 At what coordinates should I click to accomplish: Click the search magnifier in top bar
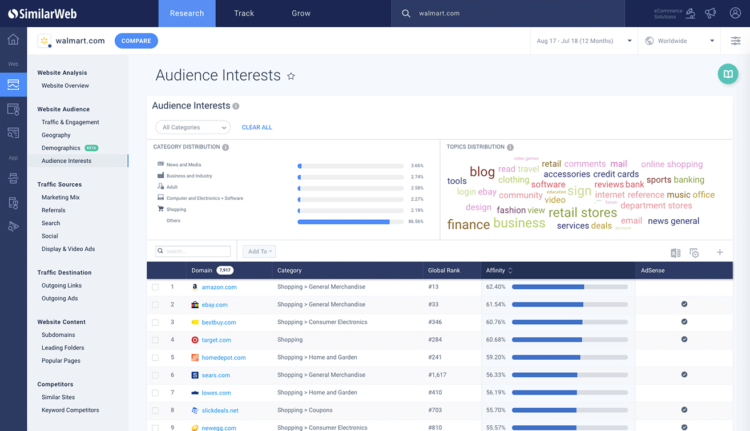tap(406, 13)
